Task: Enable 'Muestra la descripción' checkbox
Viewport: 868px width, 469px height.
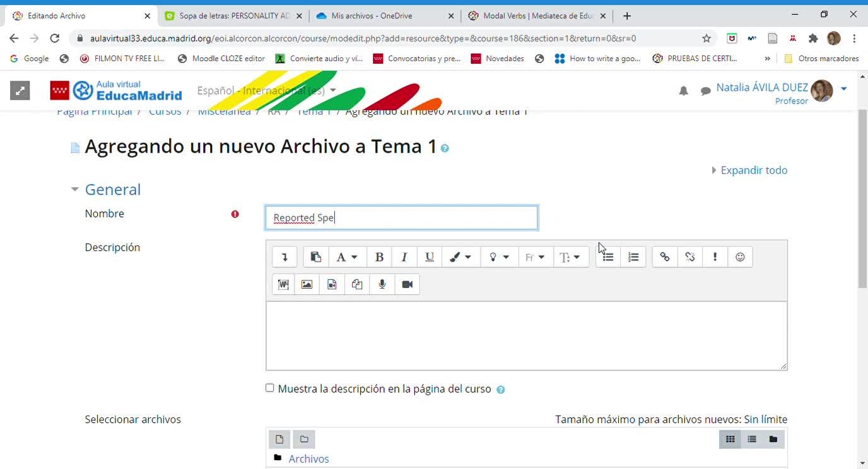Action: 270,388
